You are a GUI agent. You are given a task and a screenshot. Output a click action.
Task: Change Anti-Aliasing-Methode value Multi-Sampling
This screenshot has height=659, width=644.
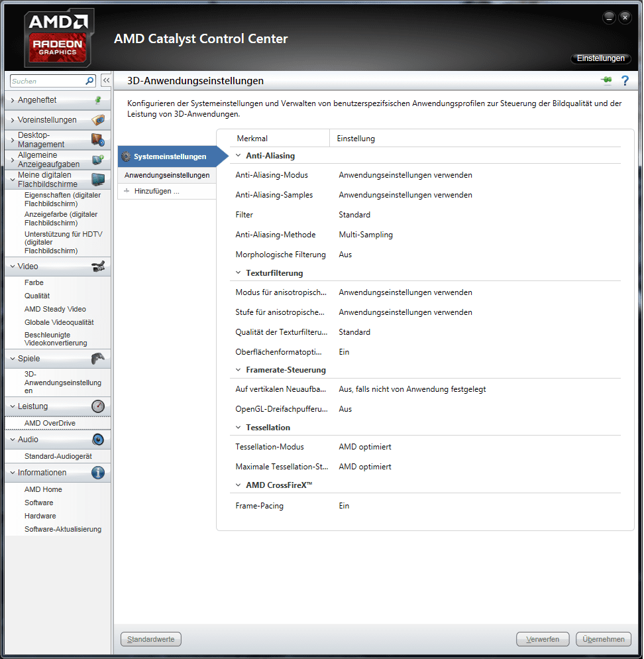click(x=366, y=235)
